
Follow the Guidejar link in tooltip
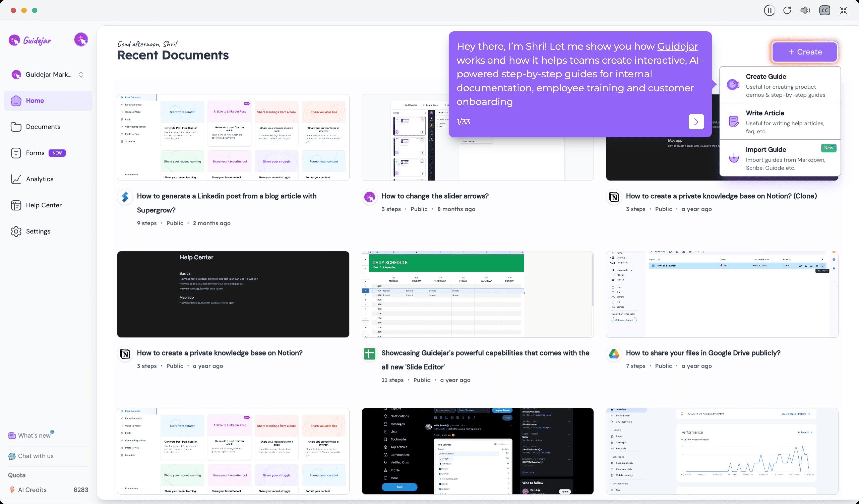click(677, 46)
